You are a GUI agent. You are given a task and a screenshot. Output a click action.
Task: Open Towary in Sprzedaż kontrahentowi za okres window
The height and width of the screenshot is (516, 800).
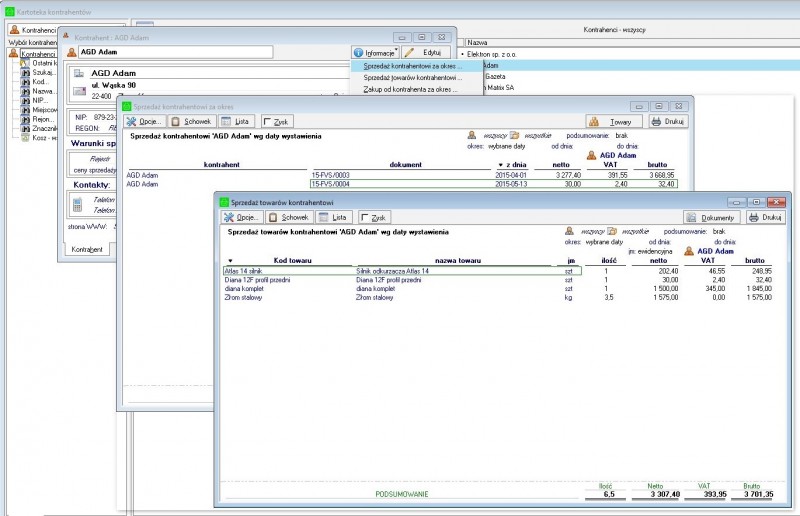point(614,121)
